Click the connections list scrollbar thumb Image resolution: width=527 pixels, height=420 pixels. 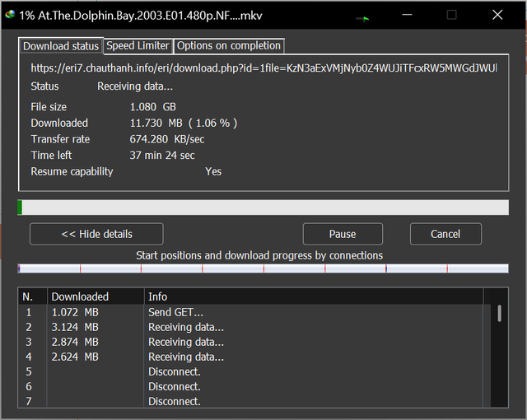coord(500,313)
